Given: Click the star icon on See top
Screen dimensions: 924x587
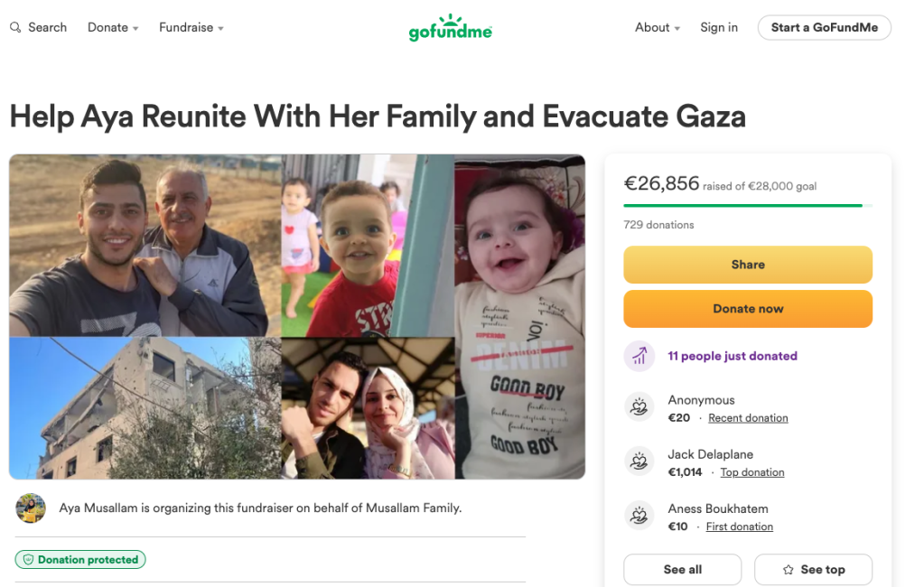Looking at the screenshot, I should coord(789,570).
